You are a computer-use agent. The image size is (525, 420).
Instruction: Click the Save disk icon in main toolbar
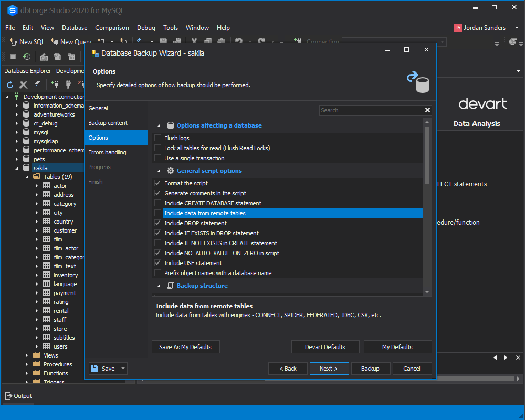163,41
